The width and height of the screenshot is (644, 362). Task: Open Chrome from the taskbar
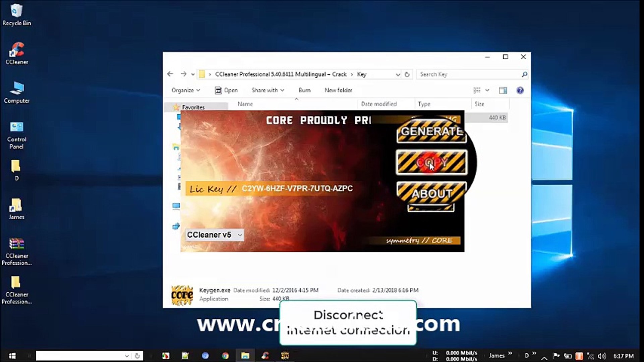click(x=225, y=356)
